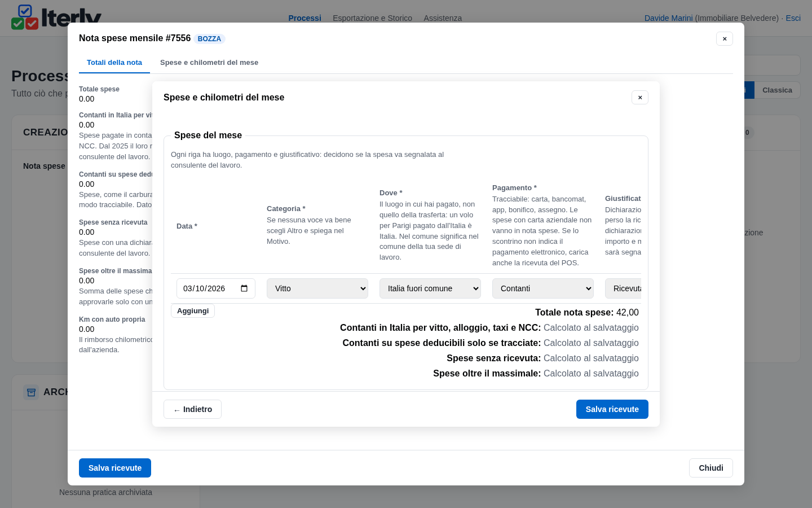Click the 'Totale spese' label in the totals panel
The width and height of the screenshot is (812, 508).
pos(99,89)
